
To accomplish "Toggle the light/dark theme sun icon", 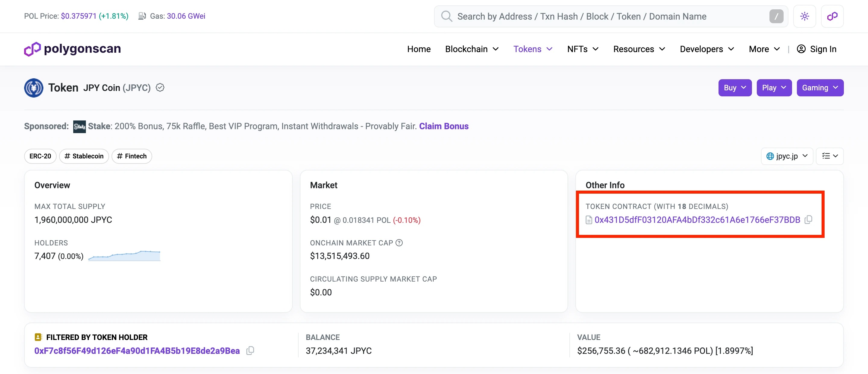I will (804, 16).
